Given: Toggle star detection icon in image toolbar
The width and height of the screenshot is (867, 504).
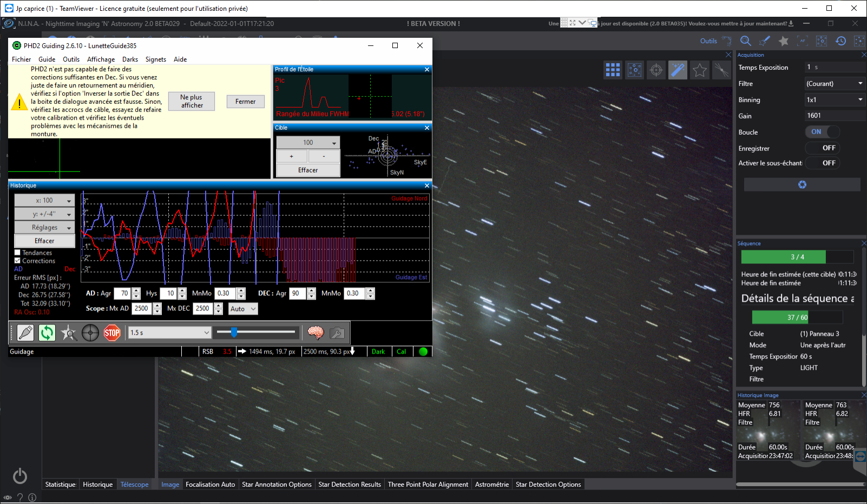Looking at the screenshot, I should coord(635,70).
